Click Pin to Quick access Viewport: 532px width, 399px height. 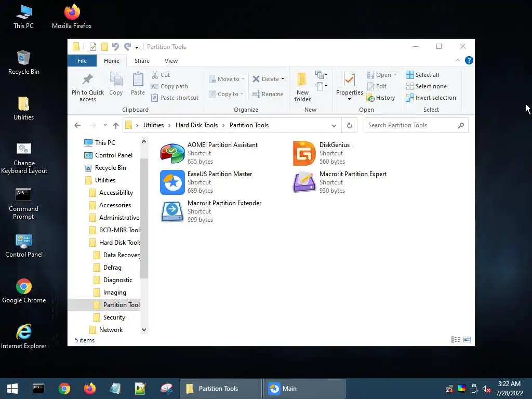pos(87,87)
